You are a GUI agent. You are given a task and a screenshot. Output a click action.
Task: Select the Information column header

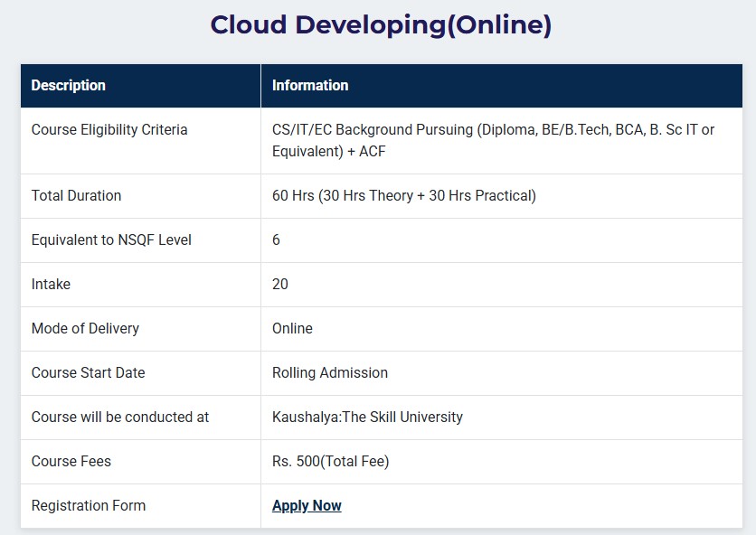coord(310,86)
